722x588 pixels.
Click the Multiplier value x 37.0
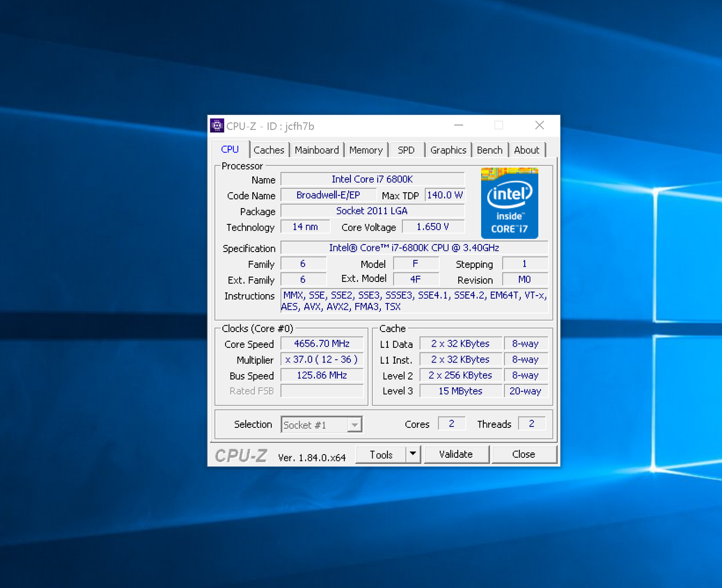click(322, 359)
